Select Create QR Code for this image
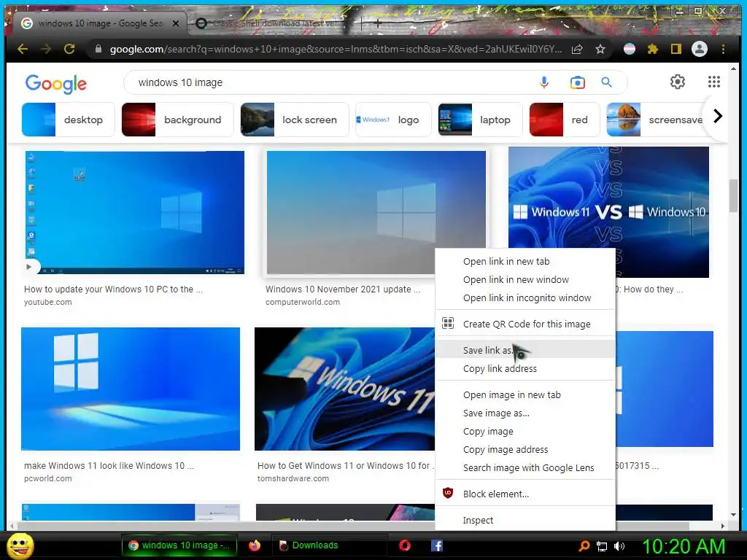Viewport: 747px width, 560px height. [525, 324]
